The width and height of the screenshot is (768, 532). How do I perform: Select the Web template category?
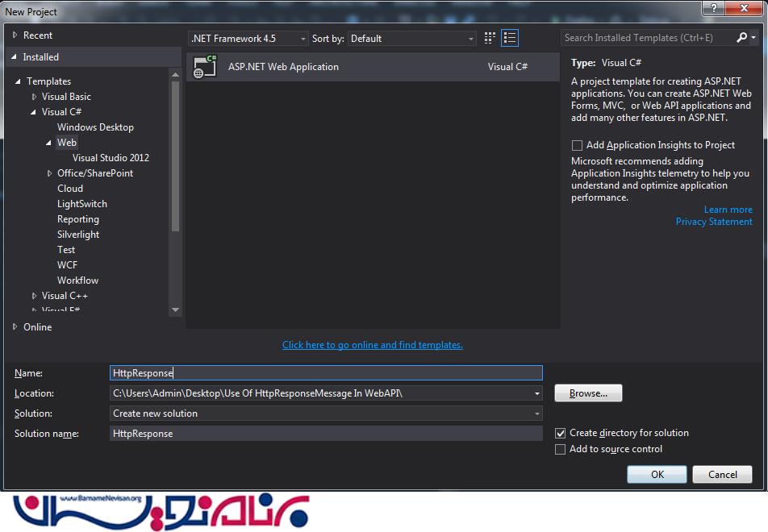click(x=67, y=143)
